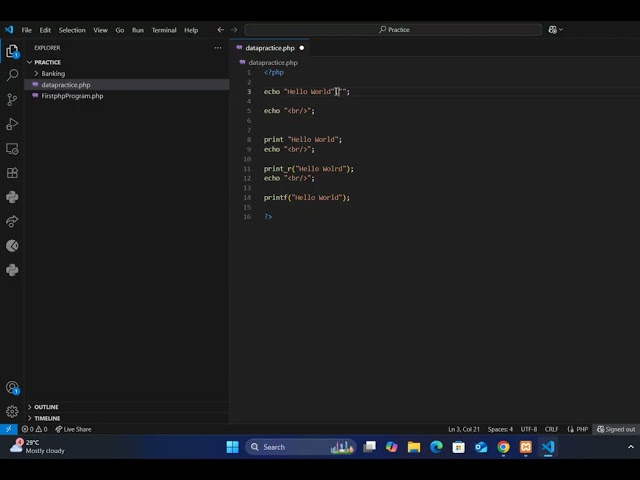Click the print_r("Hello Wolrd") line
This screenshot has width=640, height=480.
pos(309,169)
